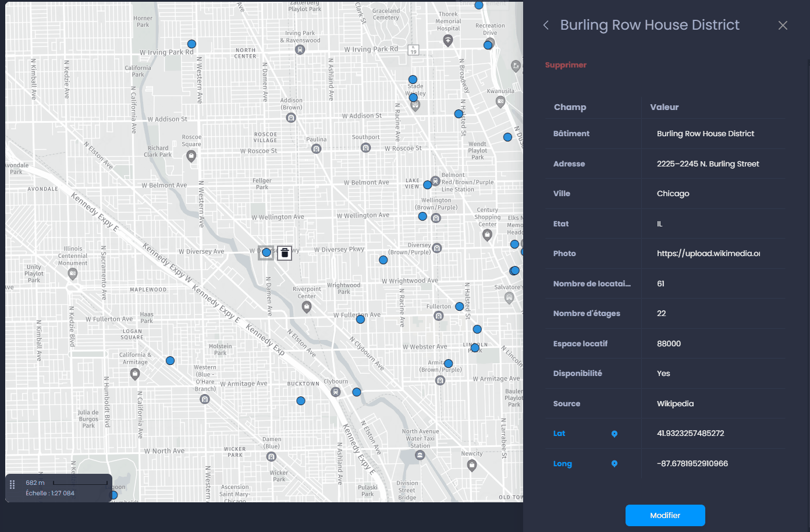Click the Roscoe Square pin icon

coord(191,155)
